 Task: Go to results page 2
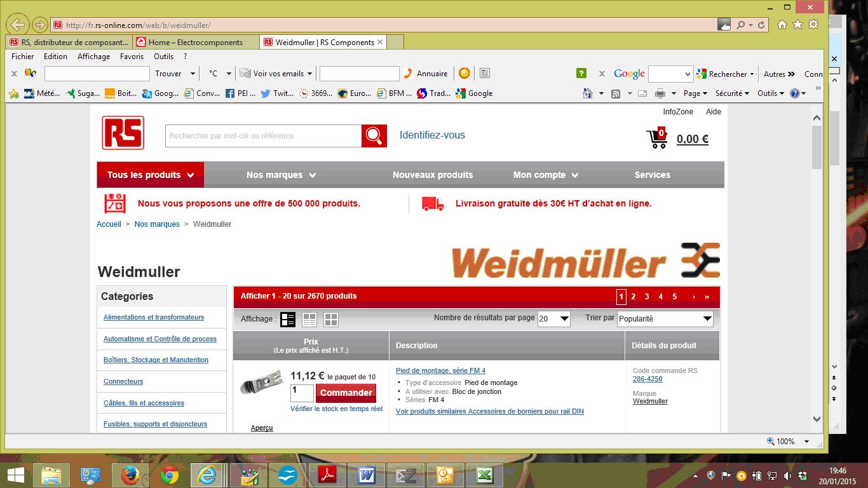pyautogui.click(x=634, y=297)
